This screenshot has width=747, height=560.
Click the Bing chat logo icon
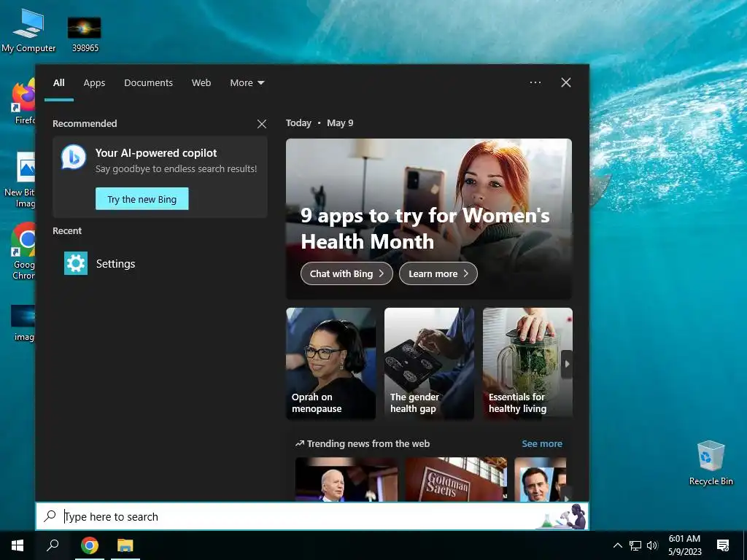[x=74, y=157]
